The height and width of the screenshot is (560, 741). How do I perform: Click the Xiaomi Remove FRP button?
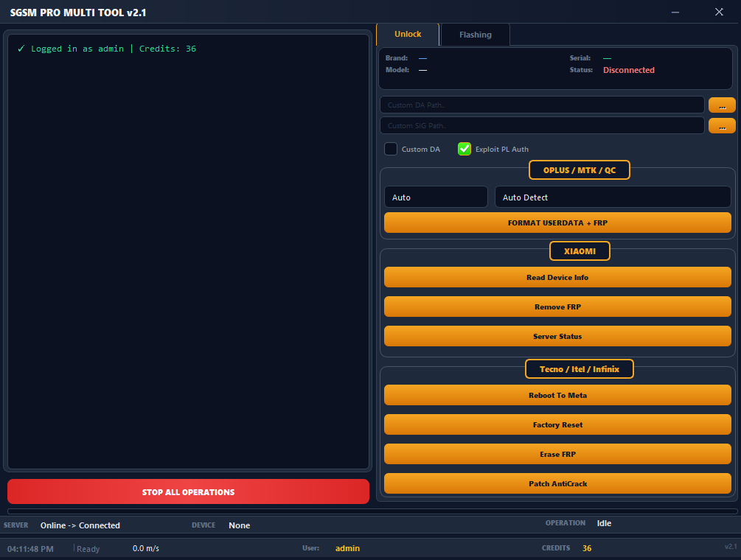pyautogui.click(x=557, y=307)
